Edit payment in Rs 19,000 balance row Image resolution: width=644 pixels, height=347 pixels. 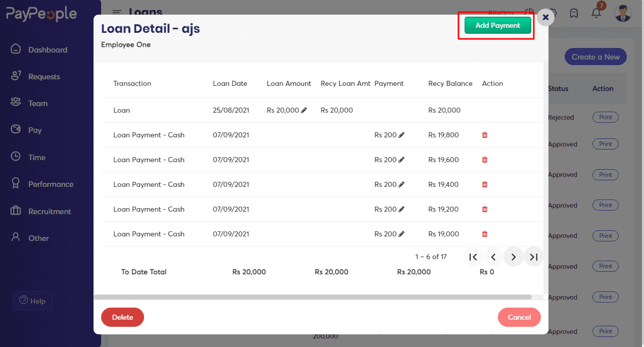[x=401, y=234]
